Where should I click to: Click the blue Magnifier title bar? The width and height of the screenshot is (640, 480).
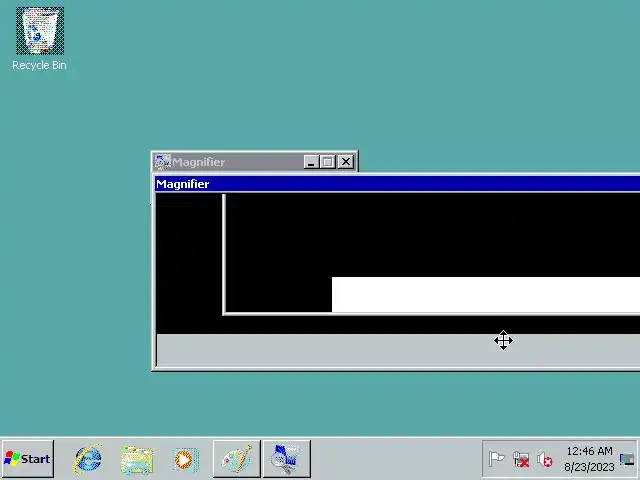click(397, 184)
